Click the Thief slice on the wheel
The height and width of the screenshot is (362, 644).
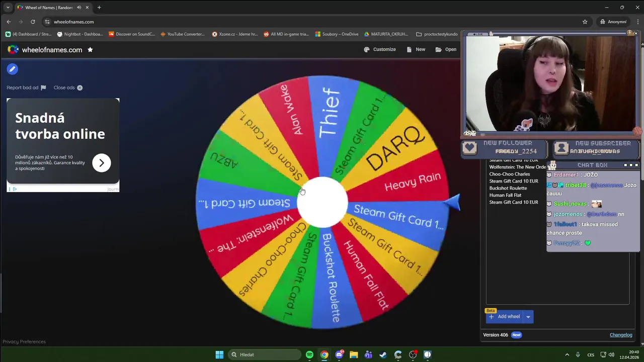click(329, 113)
